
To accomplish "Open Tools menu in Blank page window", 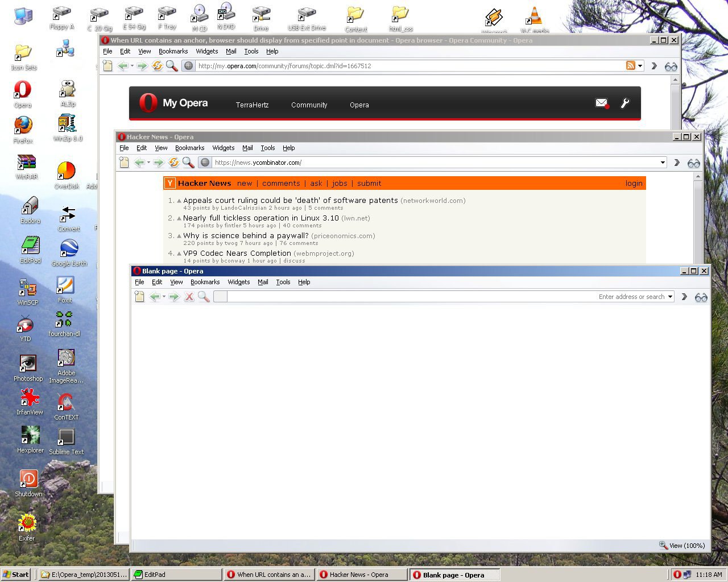I will tap(283, 282).
